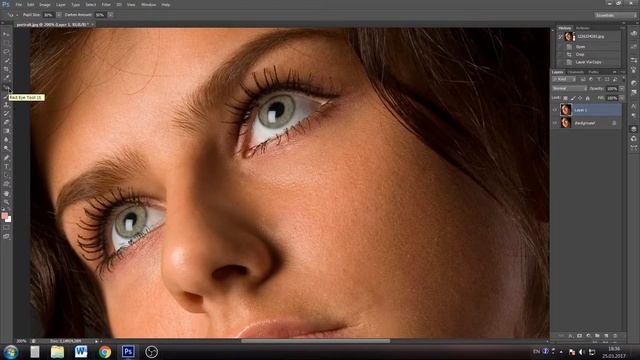640x360 pixels.
Task: Open the Filter menu
Action: [106, 4]
